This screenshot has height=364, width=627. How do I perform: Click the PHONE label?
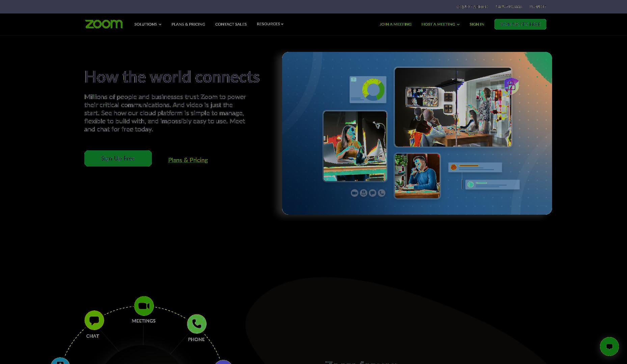(196, 339)
